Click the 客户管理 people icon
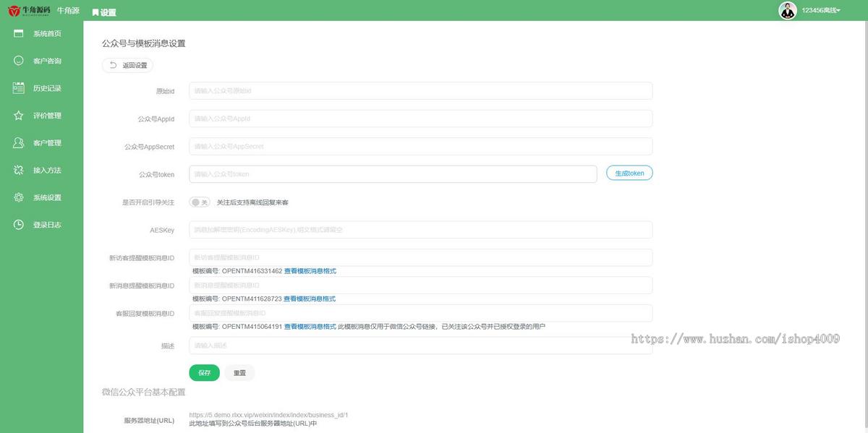The width and height of the screenshot is (868, 433). pyautogui.click(x=19, y=142)
